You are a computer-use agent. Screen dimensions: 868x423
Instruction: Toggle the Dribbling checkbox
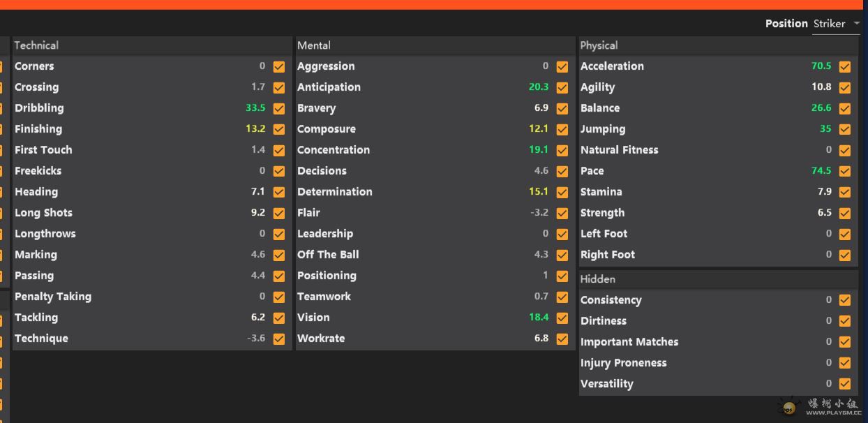[x=279, y=109]
